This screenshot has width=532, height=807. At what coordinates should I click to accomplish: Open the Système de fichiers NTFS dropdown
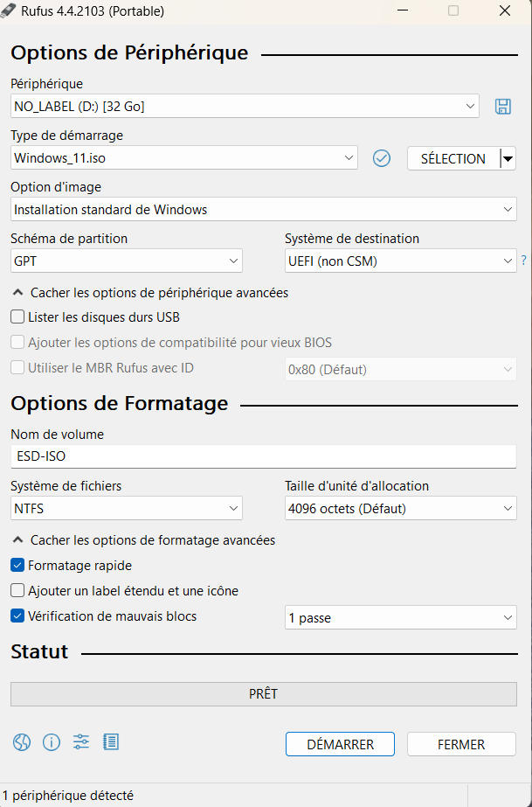click(127, 508)
